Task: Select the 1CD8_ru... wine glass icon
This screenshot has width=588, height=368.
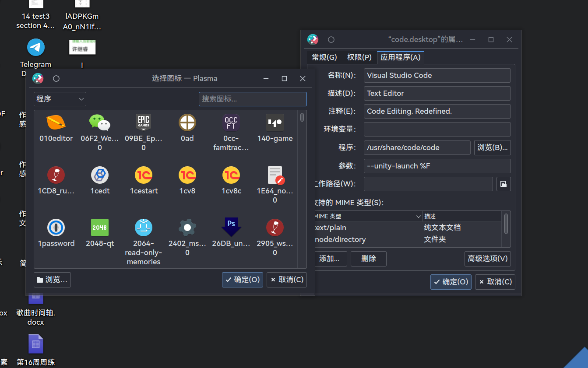Action: click(x=56, y=175)
